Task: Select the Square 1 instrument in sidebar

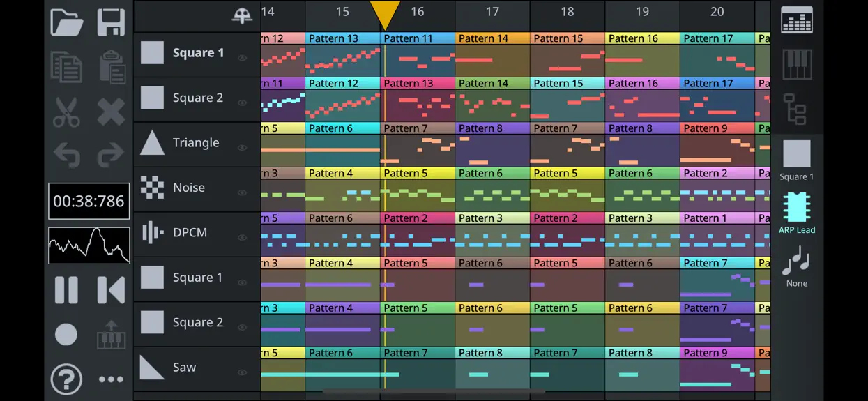Action: click(797, 160)
